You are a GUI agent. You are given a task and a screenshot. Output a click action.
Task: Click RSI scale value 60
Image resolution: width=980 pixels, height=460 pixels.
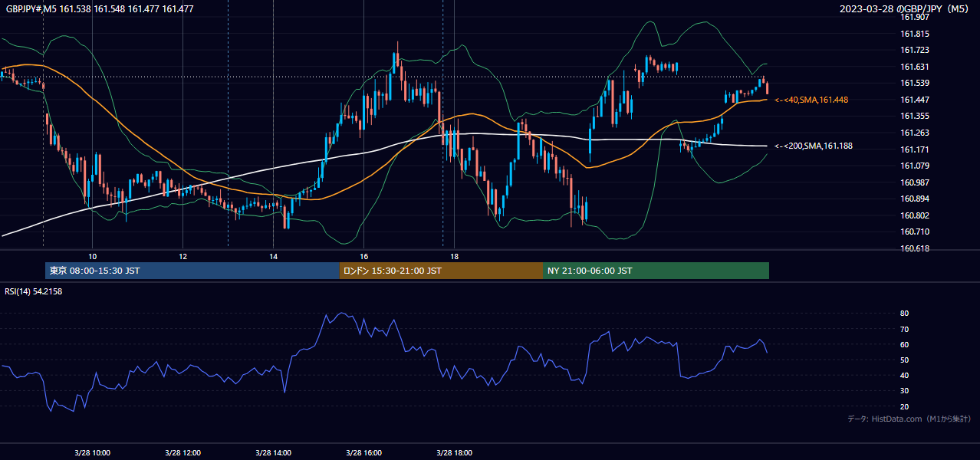[x=904, y=344]
